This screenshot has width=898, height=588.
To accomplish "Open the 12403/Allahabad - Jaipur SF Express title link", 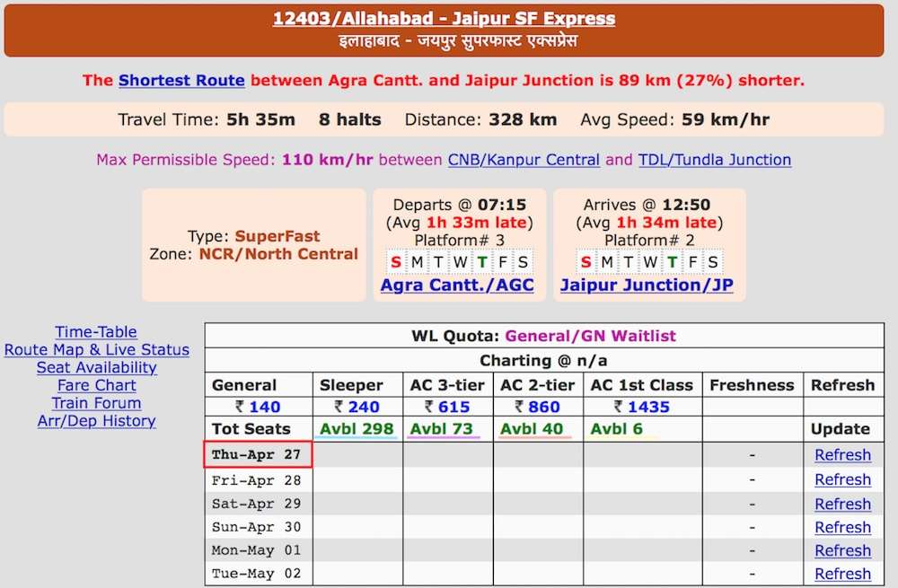I will [x=444, y=18].
